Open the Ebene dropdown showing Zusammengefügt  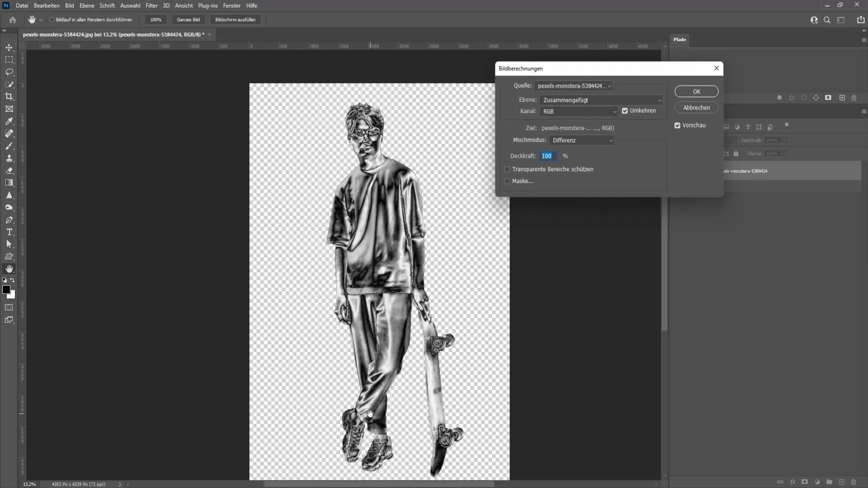click(601, 100)
